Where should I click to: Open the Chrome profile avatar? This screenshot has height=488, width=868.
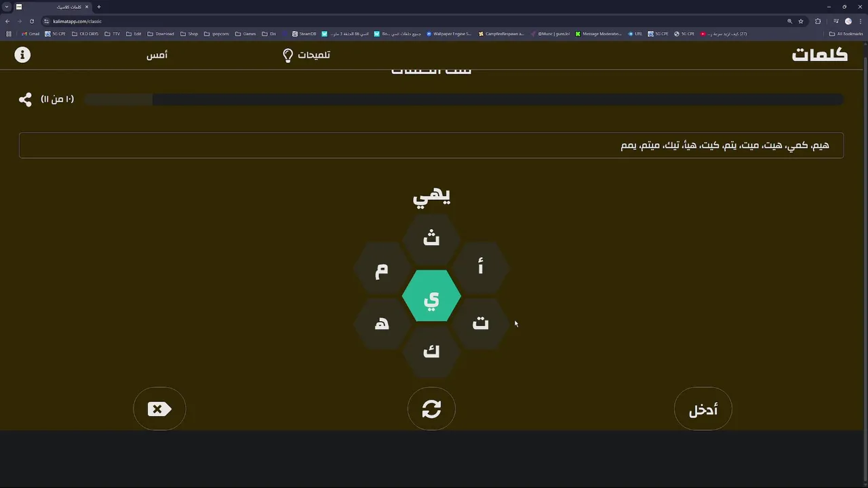(848, 21)
